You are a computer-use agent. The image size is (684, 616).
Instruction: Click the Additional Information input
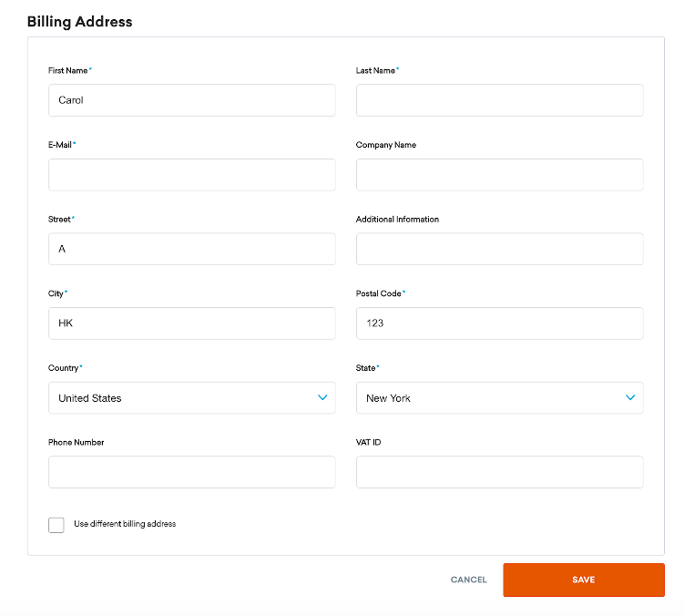(x=499, y=249)
